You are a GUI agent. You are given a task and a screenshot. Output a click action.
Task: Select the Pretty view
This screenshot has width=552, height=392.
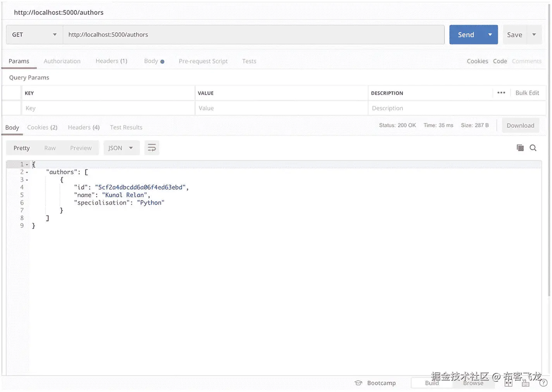(22, 148)
